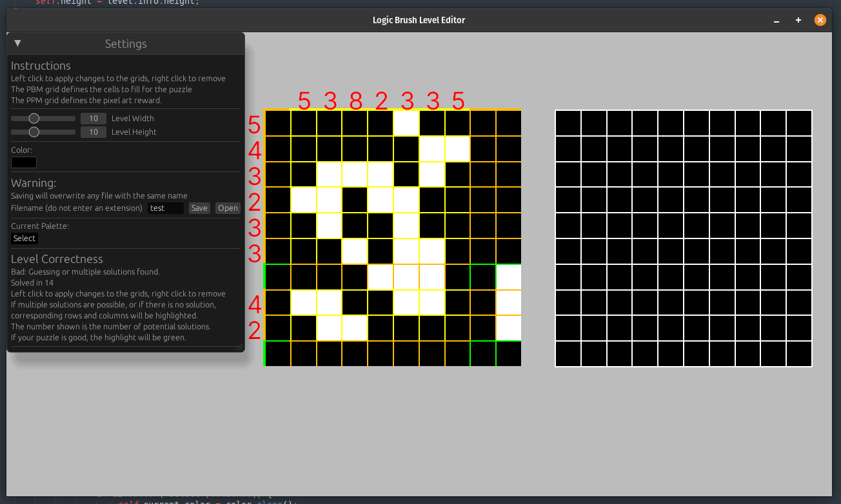Click the Filename text field containing 'test'
Image resolution: width=841 pixels, height=504 pixels.
[x=166, y=208]
